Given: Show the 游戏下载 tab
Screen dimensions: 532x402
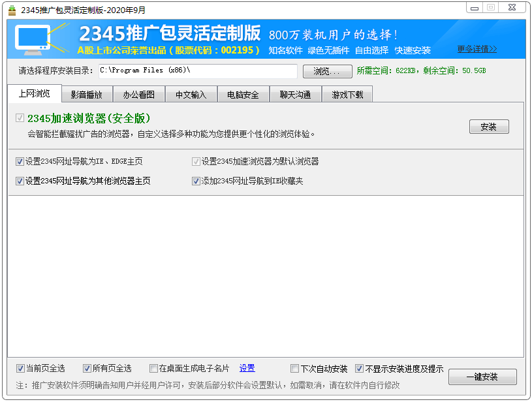Looking at the screenshot, I should click(x=347, y=95).
